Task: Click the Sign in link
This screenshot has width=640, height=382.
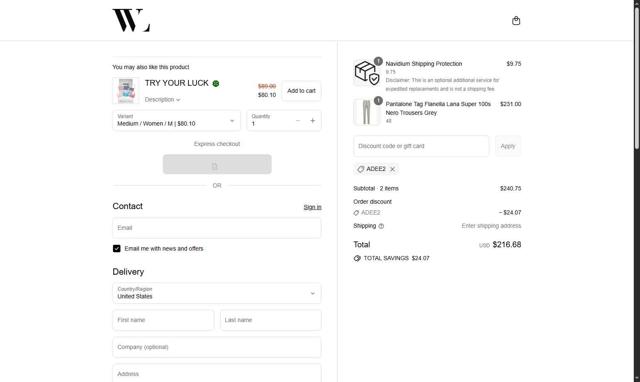Action: coord(312,207)
